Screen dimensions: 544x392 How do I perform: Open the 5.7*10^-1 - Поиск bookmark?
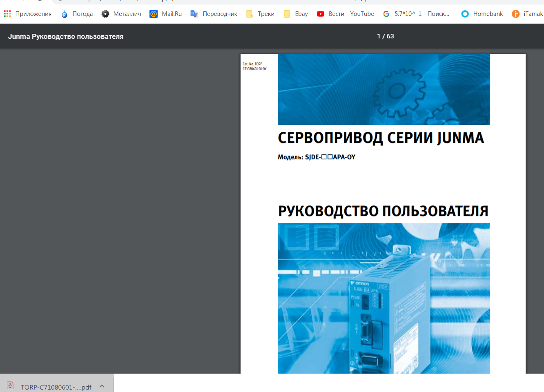coord(422,14)
